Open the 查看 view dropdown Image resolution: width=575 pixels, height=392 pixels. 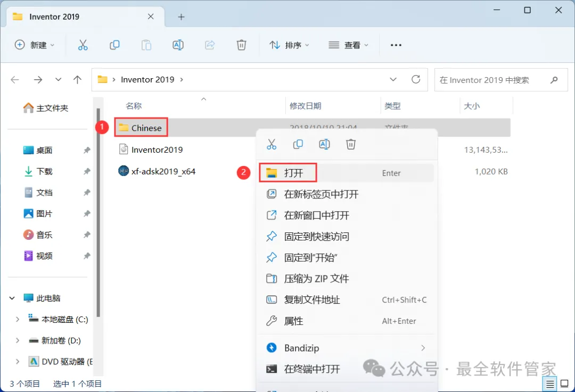pyautogui.click(x=348, y=45)
